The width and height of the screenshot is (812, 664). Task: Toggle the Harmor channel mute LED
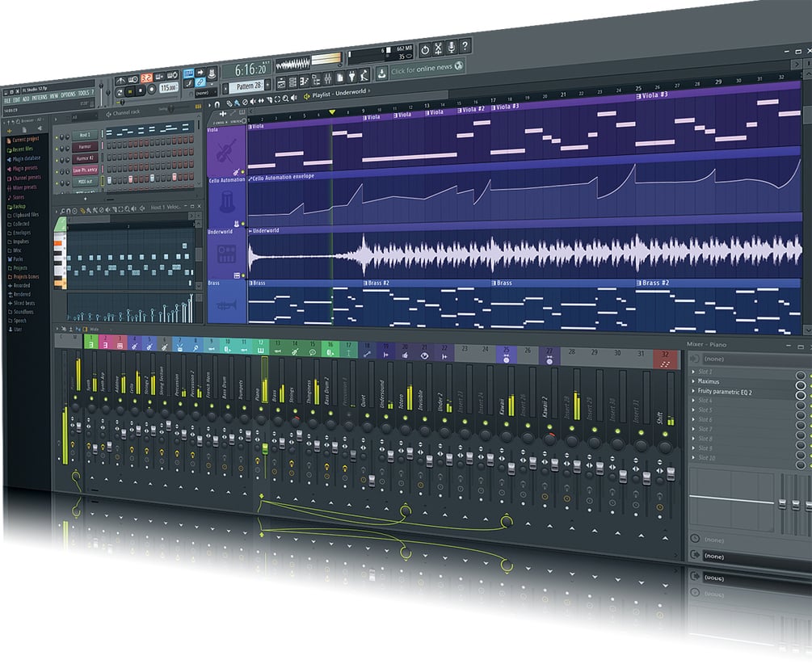pyautogui.click(x=57, y=149)
